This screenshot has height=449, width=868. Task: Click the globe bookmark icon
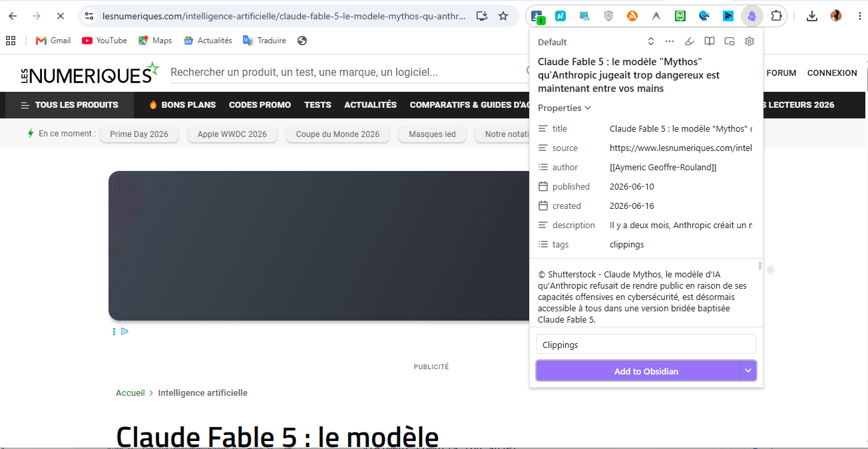click(x=302, y=41)
